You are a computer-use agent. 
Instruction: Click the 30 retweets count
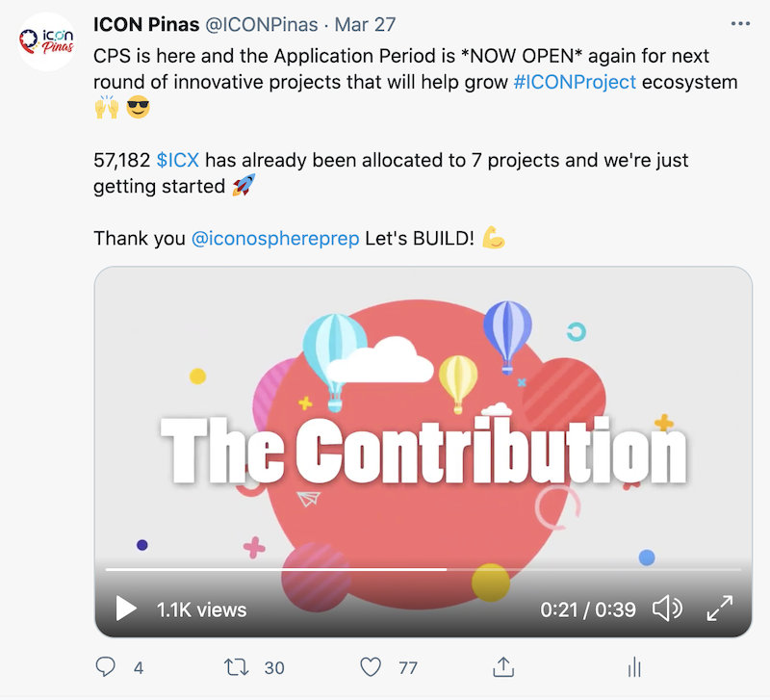click(x=274, y=667)
